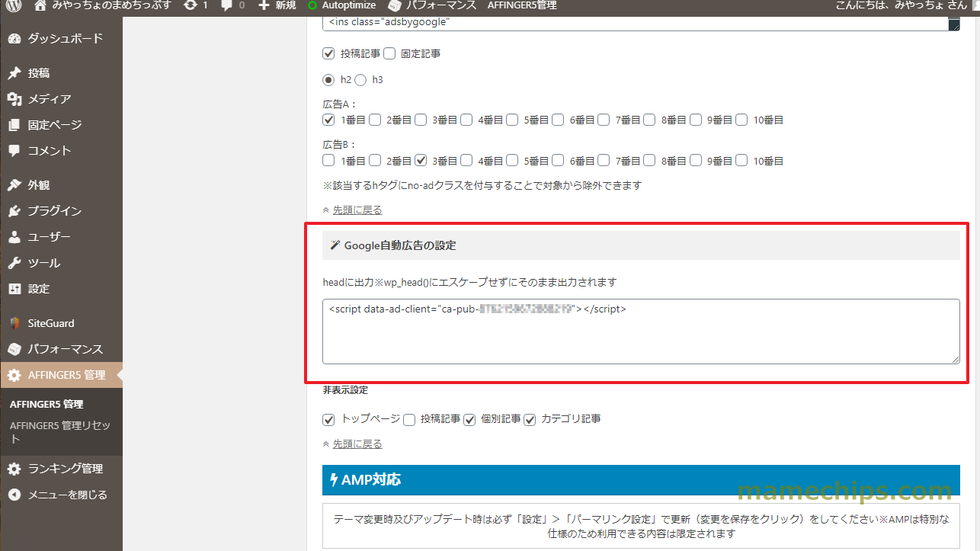Screen dimensions: 980x551
Task: Open メディア menu in the sidebar
Action: 61,99
